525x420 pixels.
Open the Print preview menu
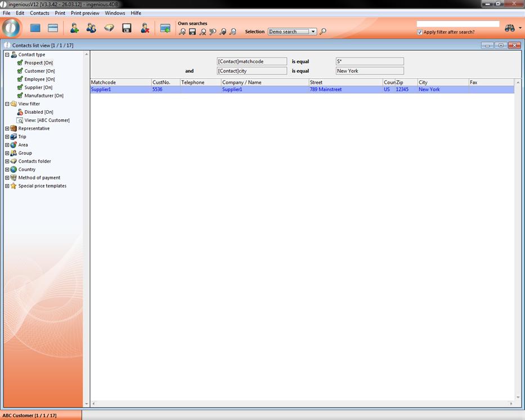point(85,13)
